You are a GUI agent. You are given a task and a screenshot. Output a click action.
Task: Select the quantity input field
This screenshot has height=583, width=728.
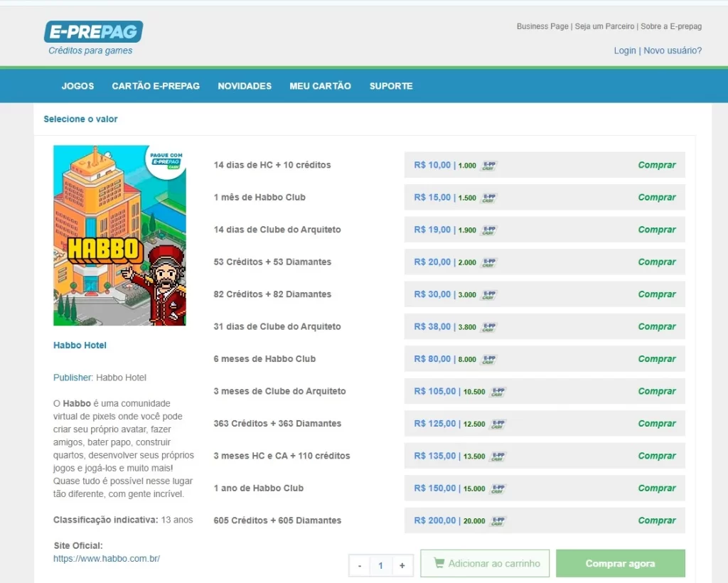click(380, 565)
